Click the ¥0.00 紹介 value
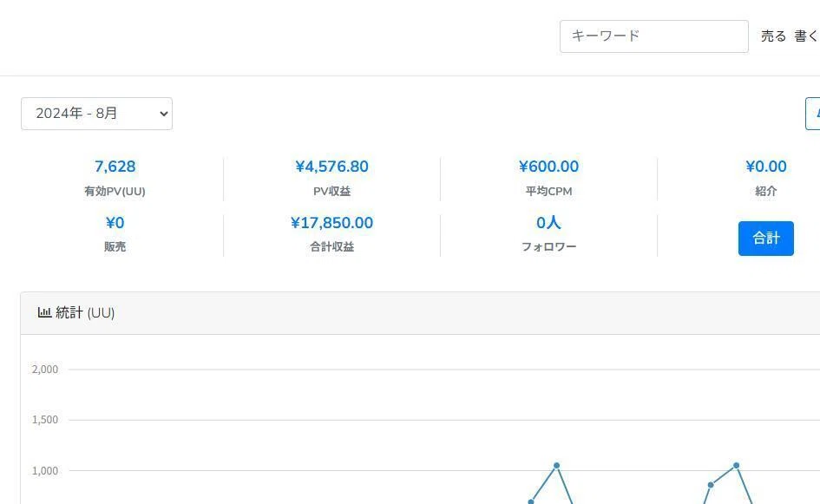 [x=765, y=167]
